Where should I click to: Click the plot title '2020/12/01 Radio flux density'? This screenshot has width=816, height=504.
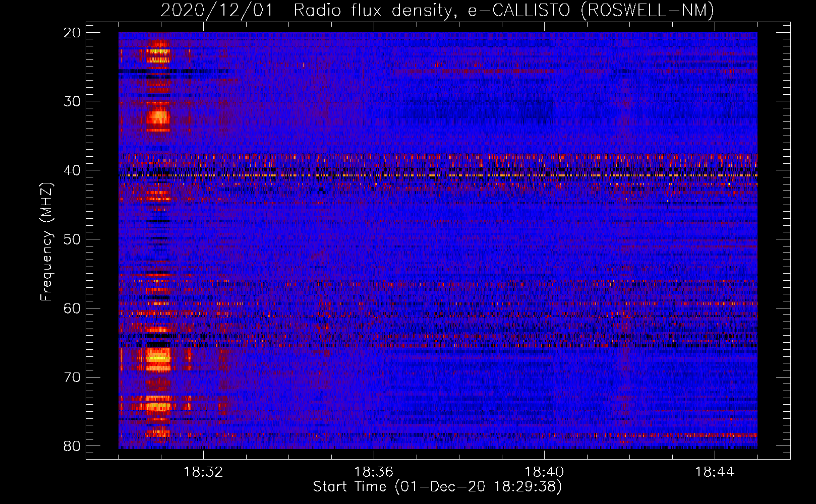tap(437, 10)
